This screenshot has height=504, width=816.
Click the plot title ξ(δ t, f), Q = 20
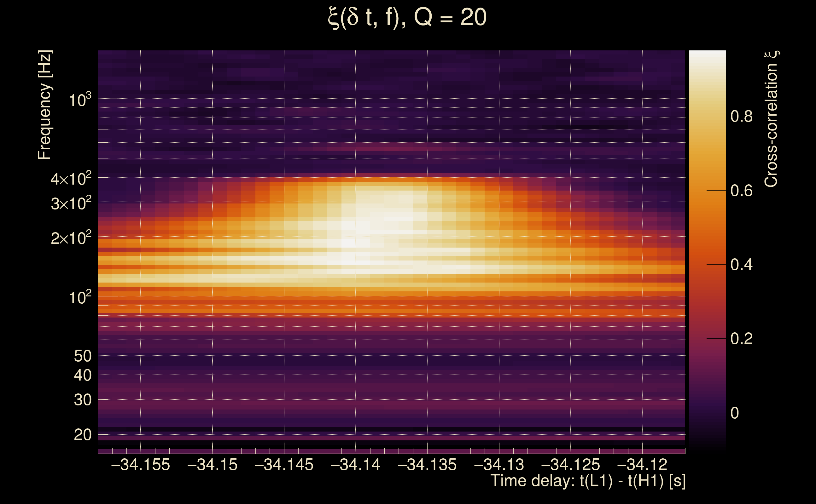point(407,17)
